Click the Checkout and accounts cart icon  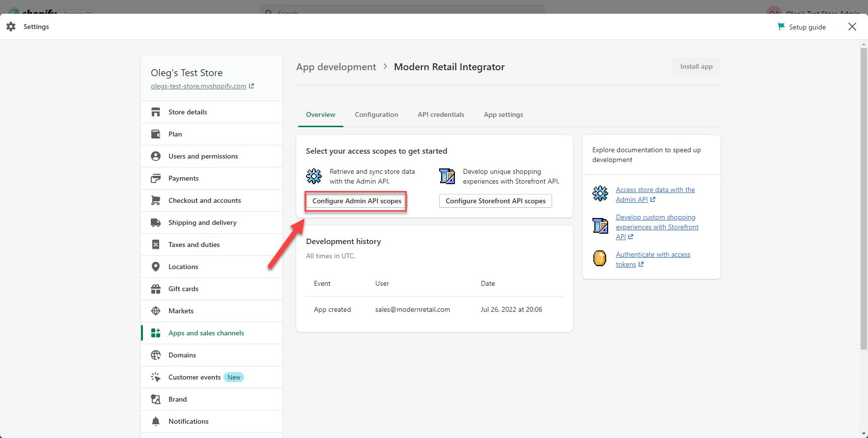pos(156,200)
